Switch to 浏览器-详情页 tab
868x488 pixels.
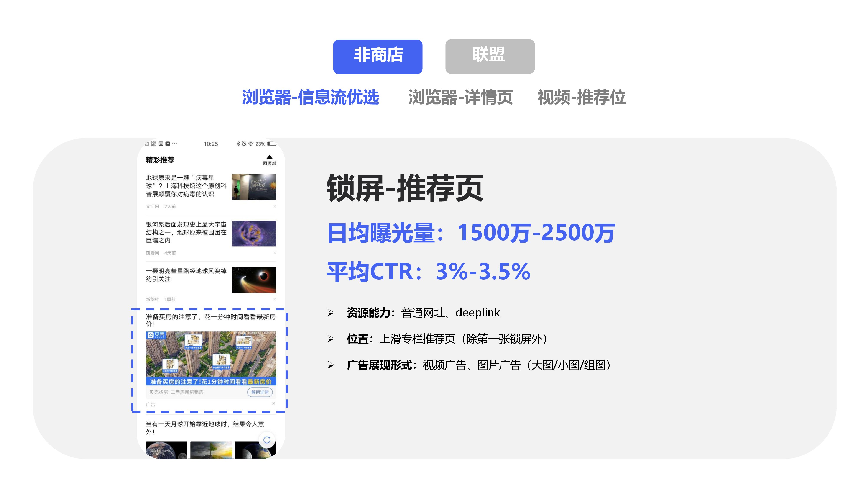tap(460, 97)
